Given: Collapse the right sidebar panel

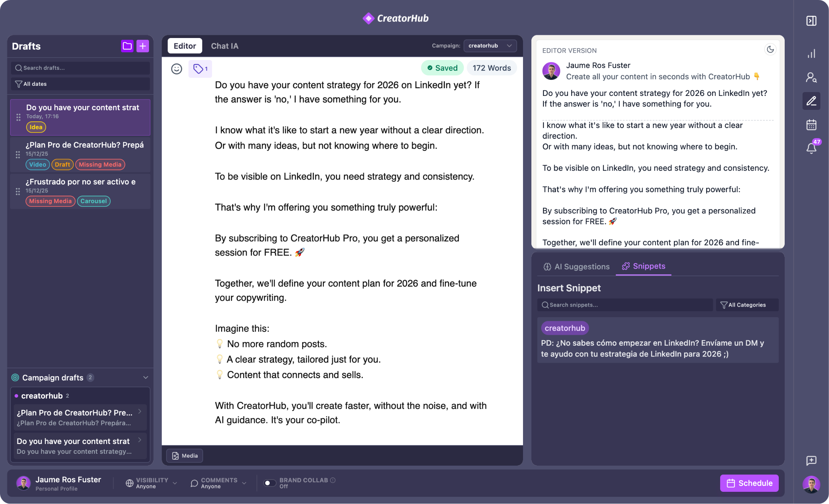Looking at the screenshot, I should [x=811, y=21].
